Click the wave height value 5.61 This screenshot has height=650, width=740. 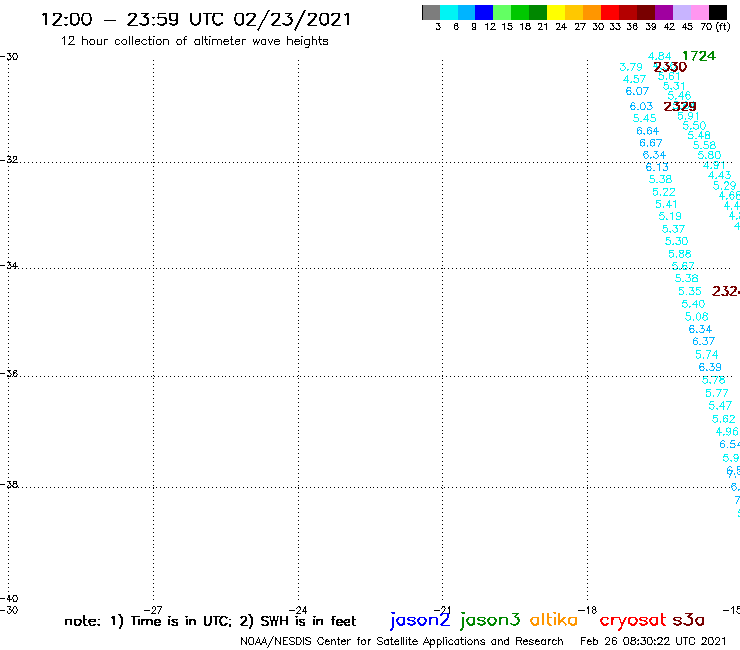click(669, 76)
